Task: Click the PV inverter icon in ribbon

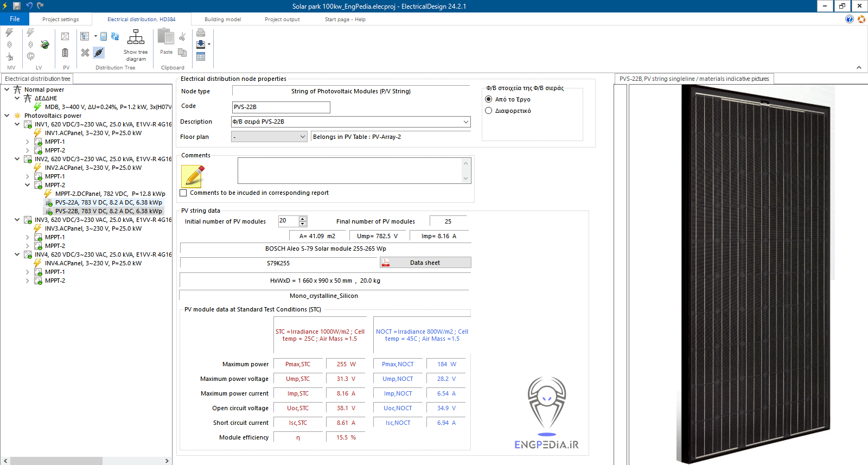Action: click(65, 36)
